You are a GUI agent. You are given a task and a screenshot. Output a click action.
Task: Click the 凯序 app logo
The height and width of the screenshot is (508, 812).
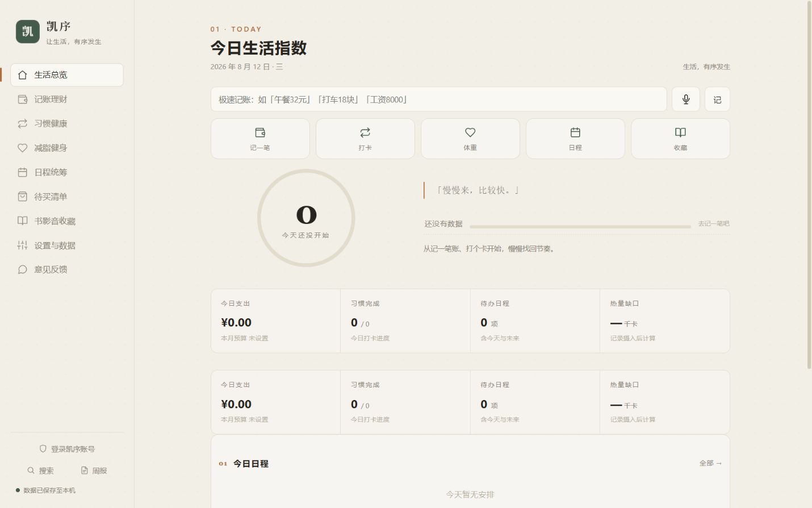[27, 32]
